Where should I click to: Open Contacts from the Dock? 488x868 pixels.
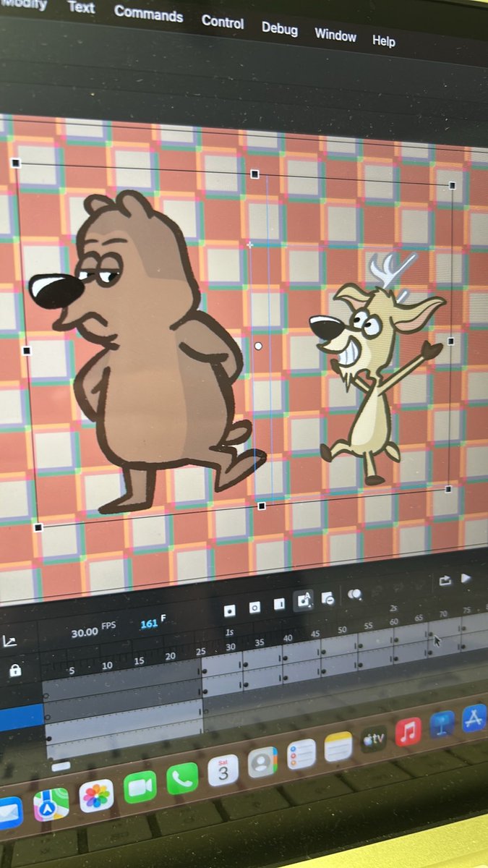262,762
